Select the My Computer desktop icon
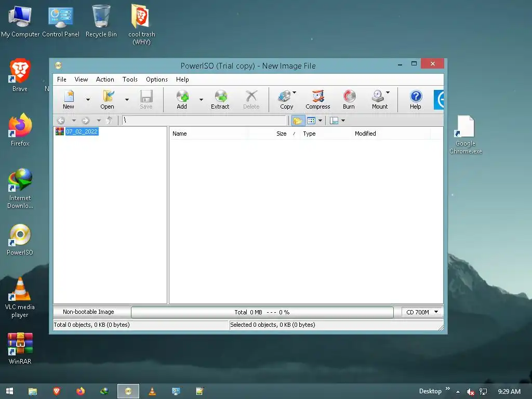Screen dimensions: 532x399 point(20,21)
